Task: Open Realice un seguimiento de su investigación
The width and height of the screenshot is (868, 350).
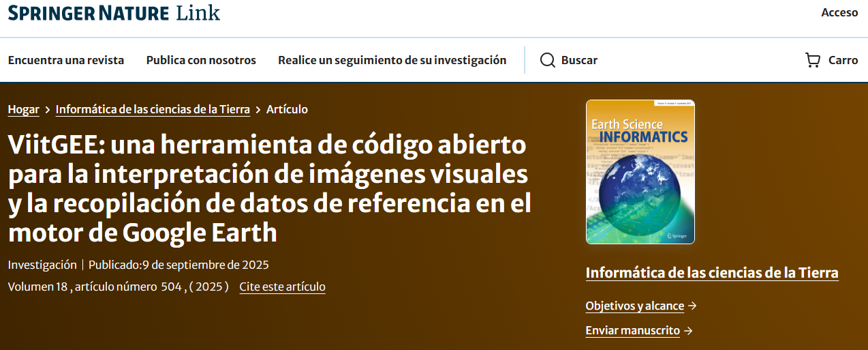Action: (392, 60)
